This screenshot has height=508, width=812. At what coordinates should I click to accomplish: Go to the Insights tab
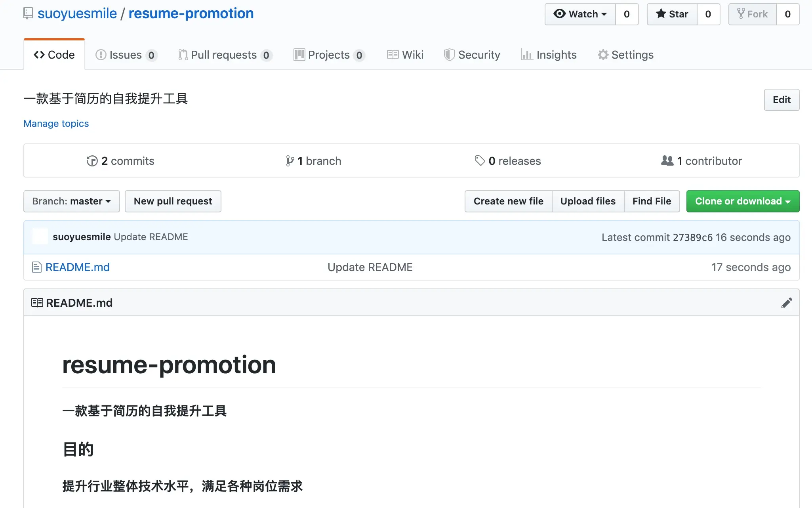(549, 55)
